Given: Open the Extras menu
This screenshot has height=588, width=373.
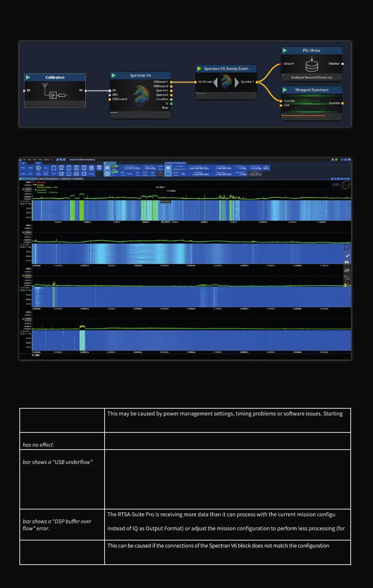Looking at the screenshot, I should [47, 160].
